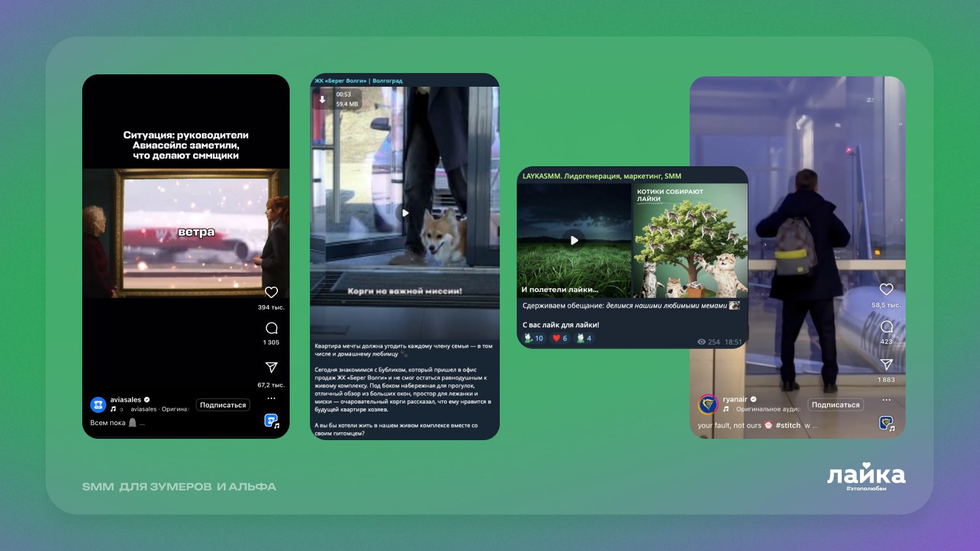Open the aviasales profile avatar
The width and height of the screenshot is (980, 551).
[x=98, y=405]
